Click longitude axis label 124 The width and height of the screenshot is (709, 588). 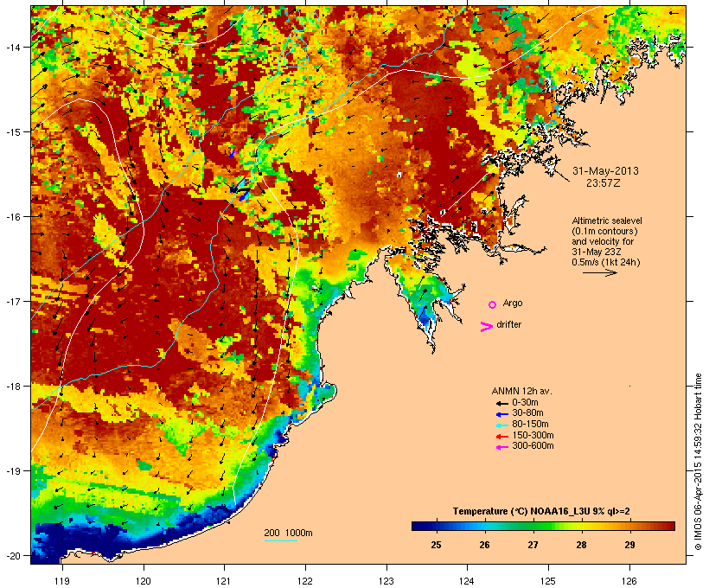(467, 581)
